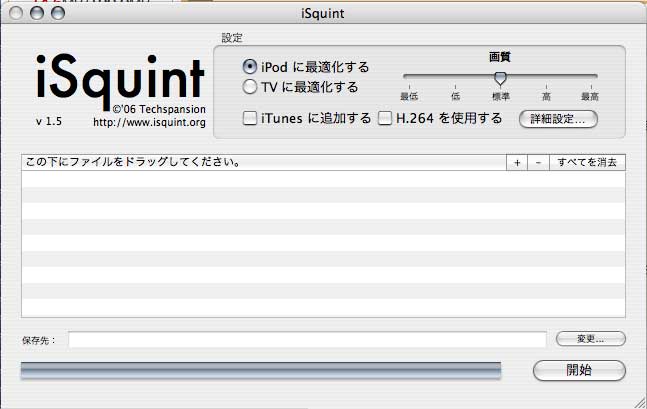Image resolution: width=647 pixels, height=409 pixels.
Task: Set quality to the 最低 tick mark
Action: click(x=409, y=87)
